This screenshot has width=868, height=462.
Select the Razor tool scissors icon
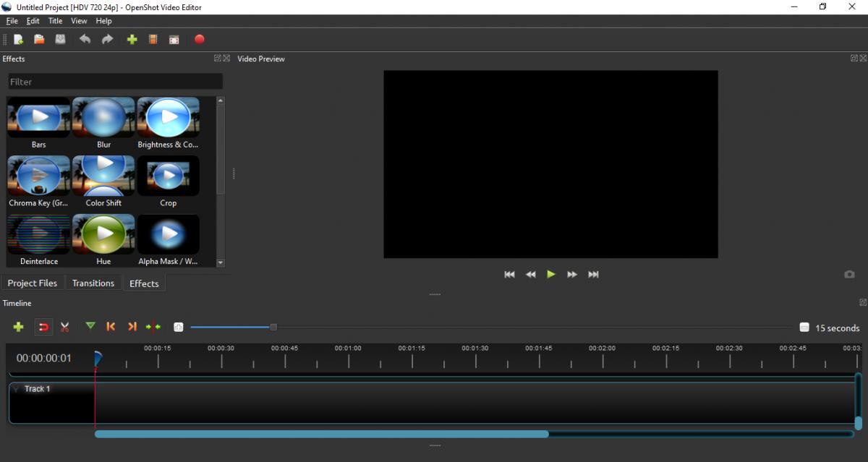(x=65, y=328)
